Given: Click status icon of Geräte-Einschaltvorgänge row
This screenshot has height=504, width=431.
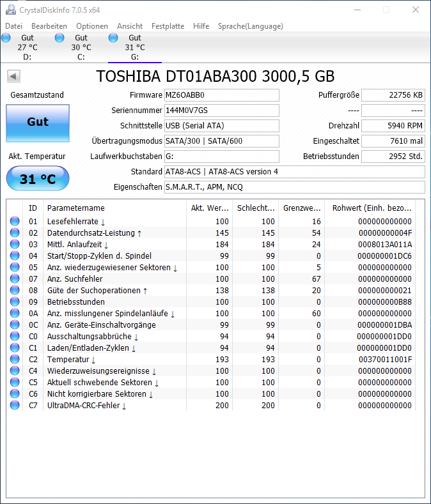Looking at the screenshot, I should [x=15, y=325].
